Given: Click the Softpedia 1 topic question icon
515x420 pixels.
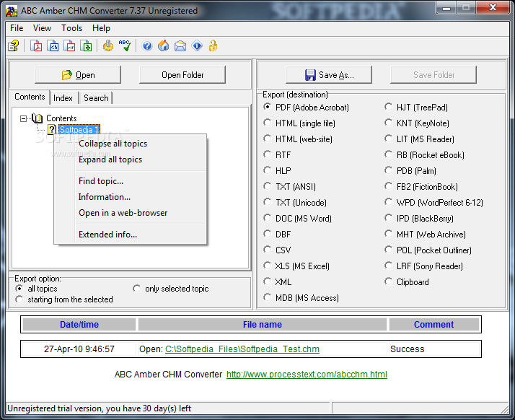Looking at the screenshot, I should (x=52, y=129).
